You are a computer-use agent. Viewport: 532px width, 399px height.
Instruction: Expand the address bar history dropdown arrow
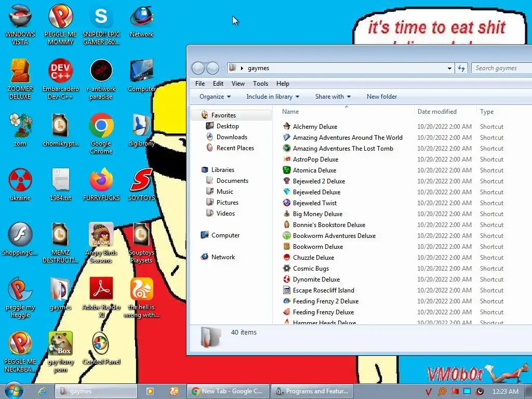click(x=449, y=68)
